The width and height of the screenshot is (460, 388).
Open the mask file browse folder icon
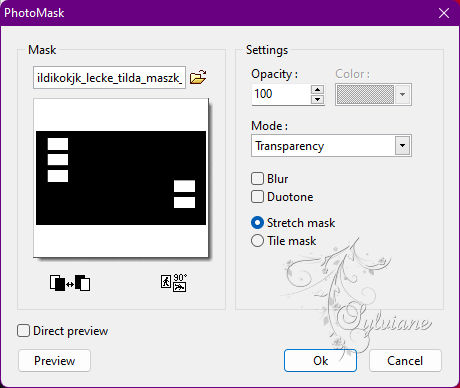pos(198,77)
